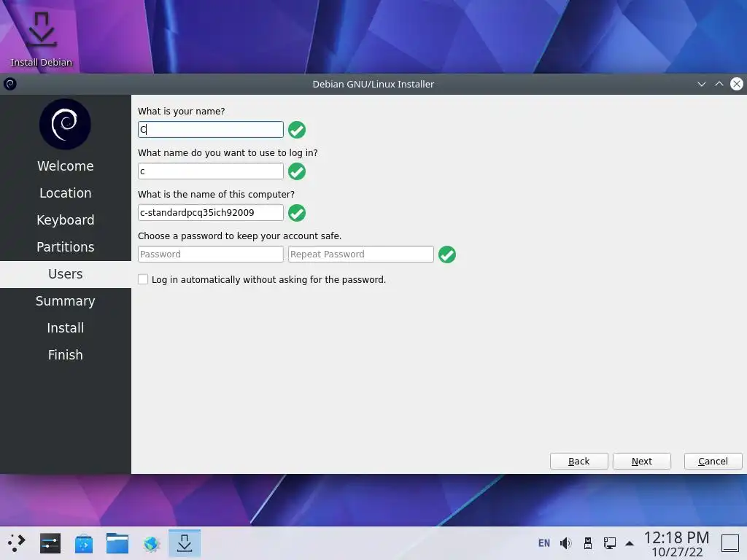The width and height of the screenshot is (747, 560).
Task: Go to the Partitions step
Action: point(65,247)
